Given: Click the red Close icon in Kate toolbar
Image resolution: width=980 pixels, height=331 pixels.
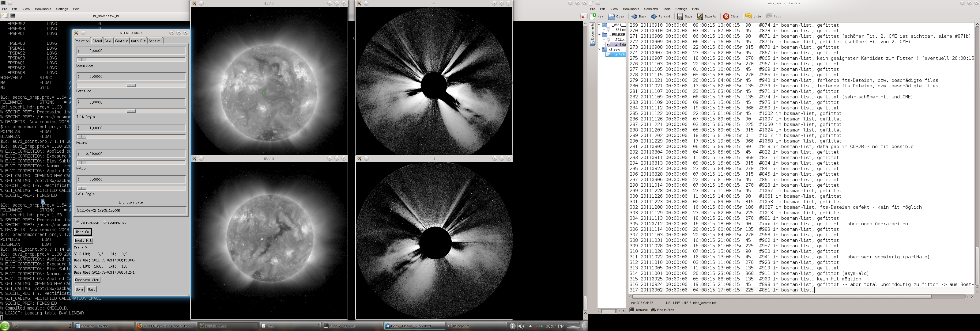Looking at the screenshot, I should pyautogui.click(x=726, y=16).
